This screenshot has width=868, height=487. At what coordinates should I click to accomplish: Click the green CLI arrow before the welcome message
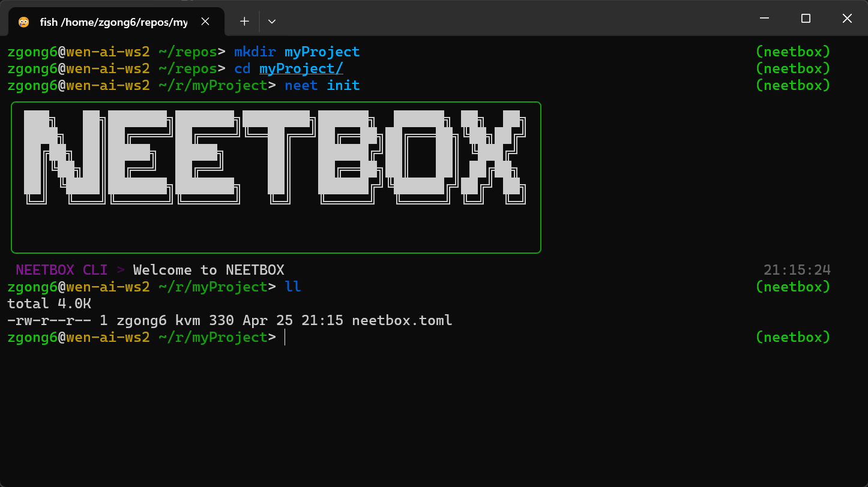tap(120, 269)
